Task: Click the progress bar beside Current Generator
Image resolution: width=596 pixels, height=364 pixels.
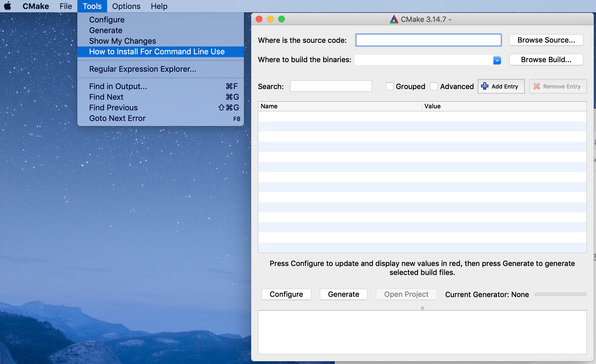Action: [x=560, y=294]
